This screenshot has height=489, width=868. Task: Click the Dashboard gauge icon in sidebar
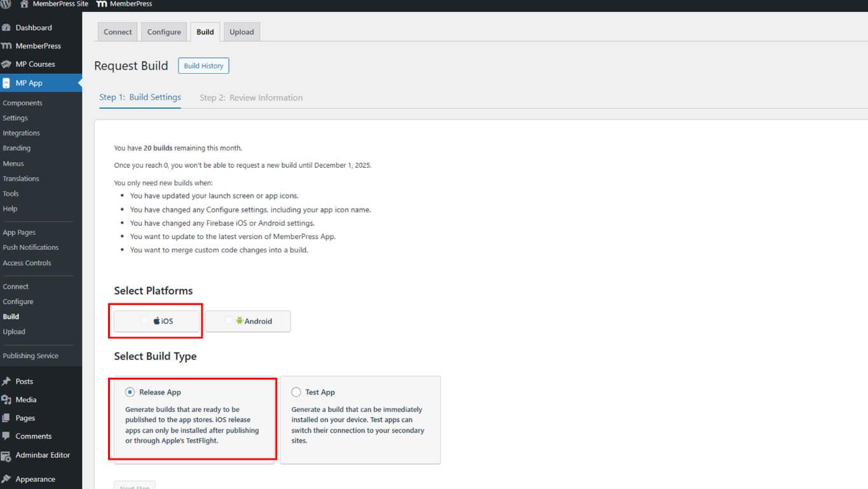pyautogui.click(x=6, y=28)
